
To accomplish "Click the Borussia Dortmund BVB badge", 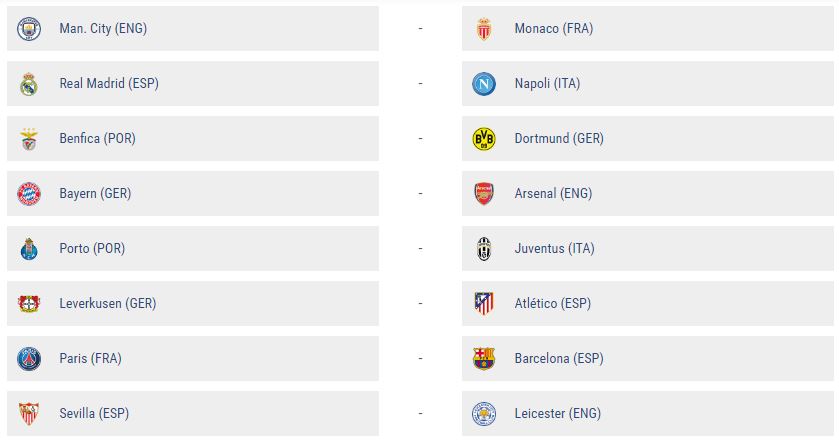I will [x=484, y=139].
